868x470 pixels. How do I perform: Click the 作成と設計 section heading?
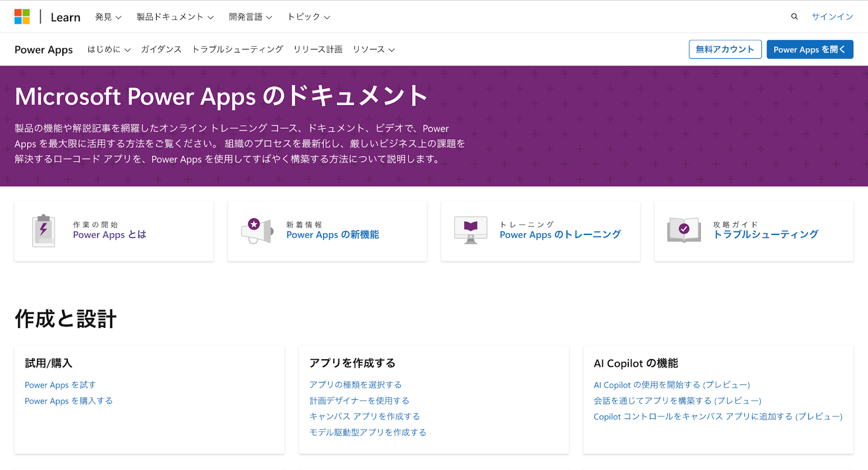tap(66, 319)
